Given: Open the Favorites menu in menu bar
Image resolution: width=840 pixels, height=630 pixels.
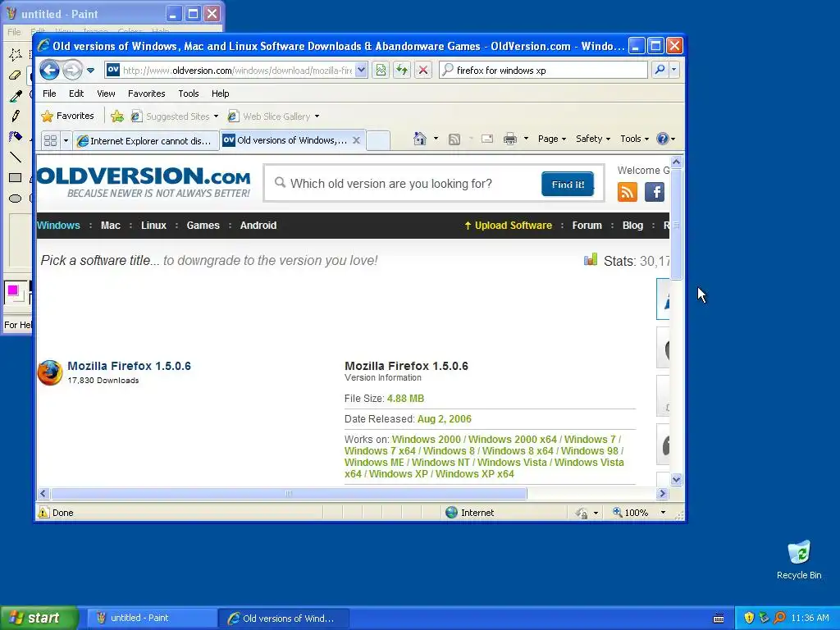Looking at the screenshot, I should pyautogui.click(x=146, y=94).
